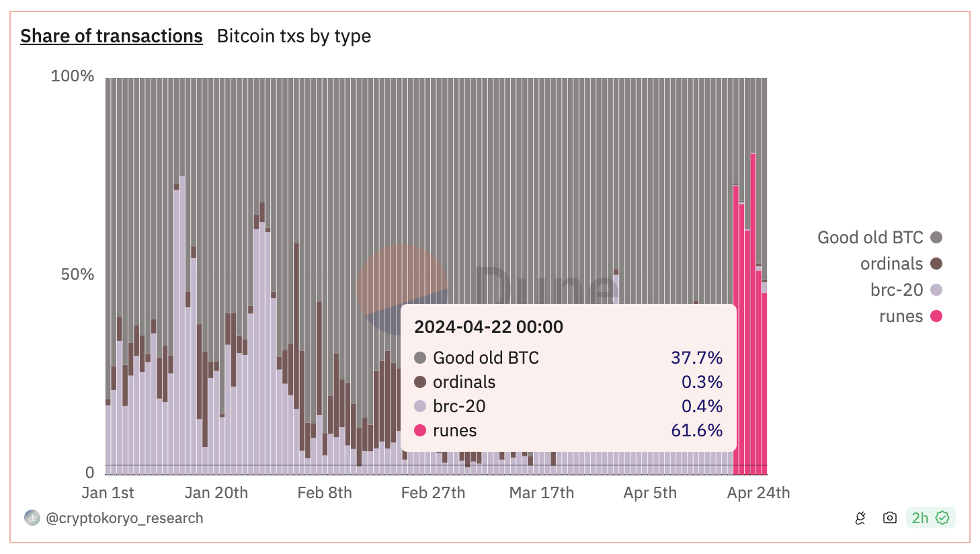Click the runes 61.6% tooltip value

(x=697, y=430)
